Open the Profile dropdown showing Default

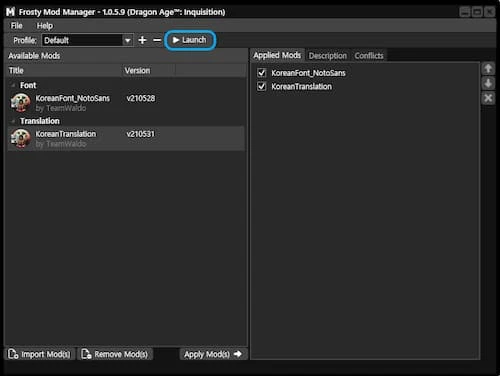88,40
